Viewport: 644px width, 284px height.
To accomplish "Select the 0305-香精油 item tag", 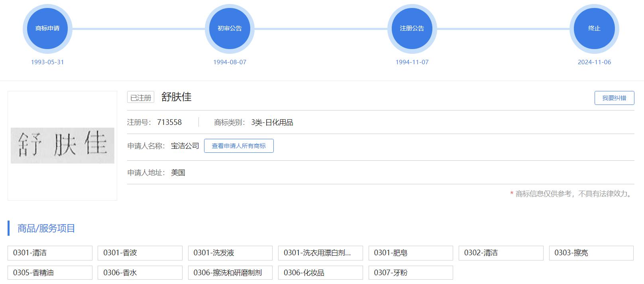I will click(50, 273).
